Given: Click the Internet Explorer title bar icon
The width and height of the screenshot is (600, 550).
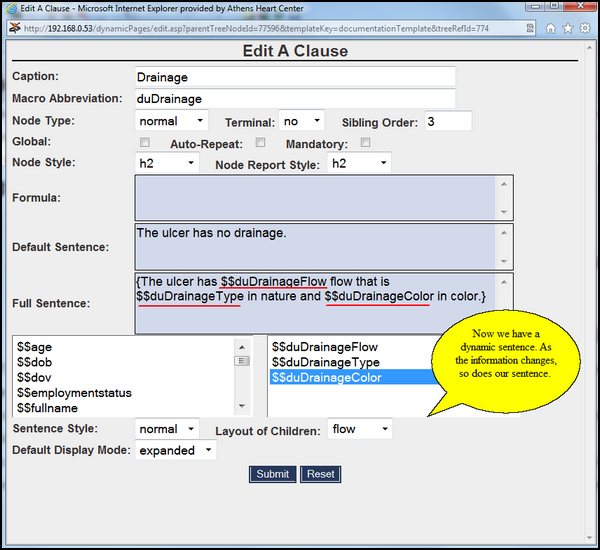Looking at the screenshot, I should (x=10, y=8).
